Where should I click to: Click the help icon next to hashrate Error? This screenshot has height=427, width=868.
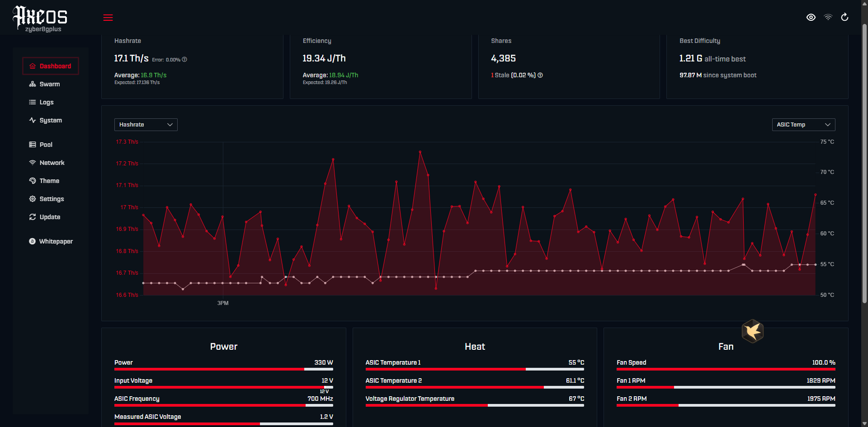click(x=184, y=60)
